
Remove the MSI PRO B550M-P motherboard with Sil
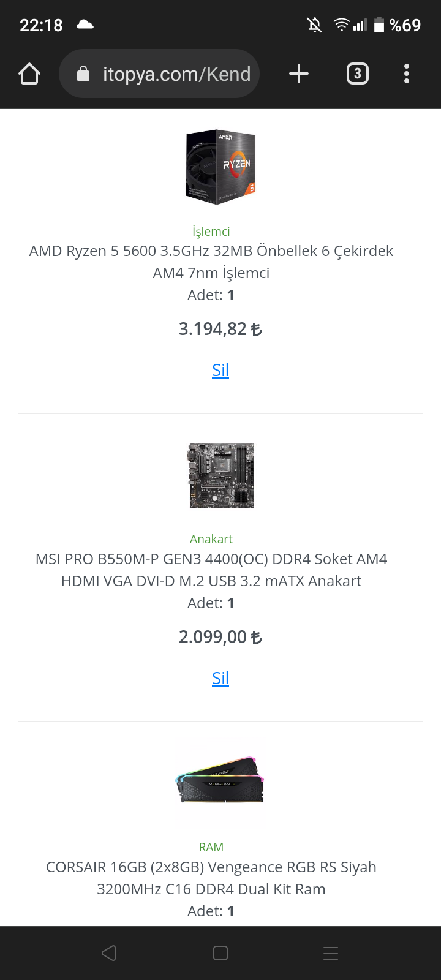point(221,678)
